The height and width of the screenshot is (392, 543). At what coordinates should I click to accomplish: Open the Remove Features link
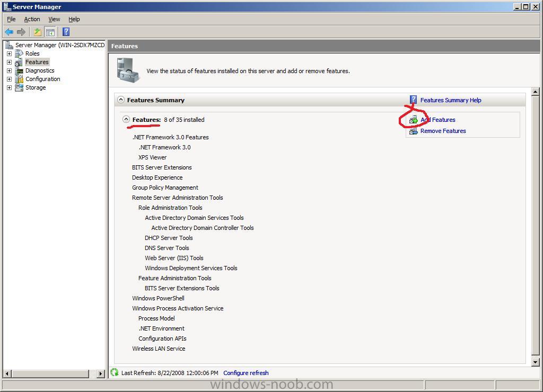click(443, 131)
